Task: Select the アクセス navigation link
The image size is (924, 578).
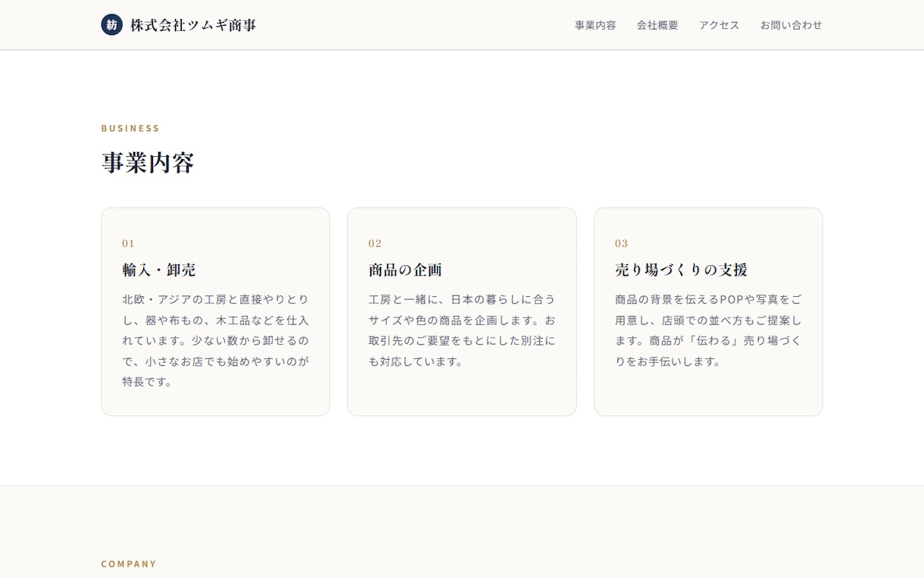Action: point(719,25)
